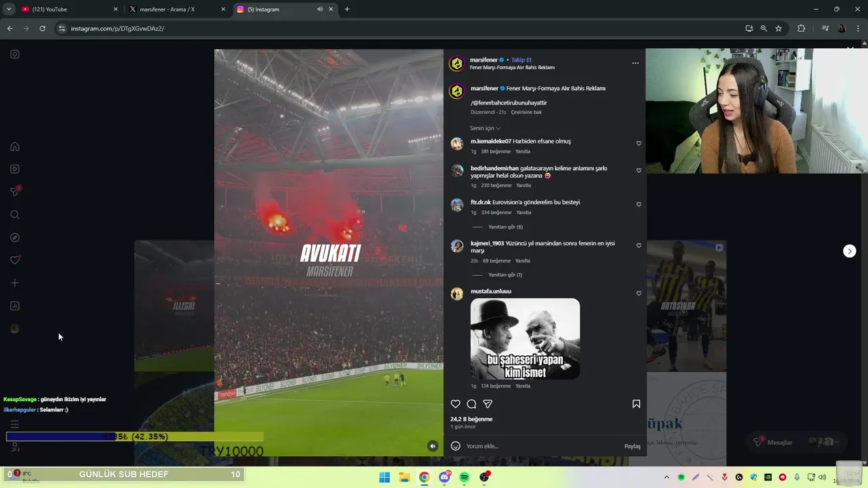
Task: Open Reels from the Instagram sidebar
Action: (15, 169)
